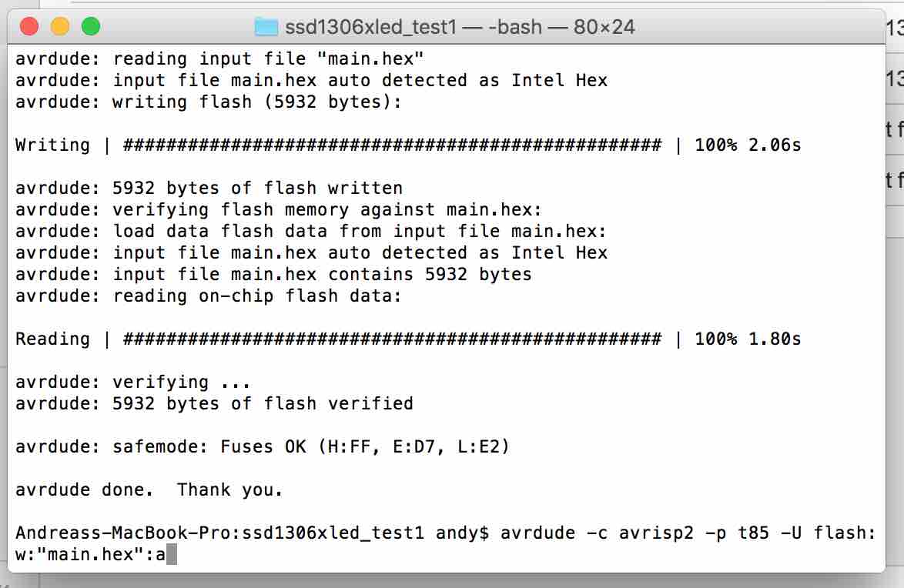
Task: Click the avrdude -c avrisp2 command text
Action: click(x=597, y=533)
